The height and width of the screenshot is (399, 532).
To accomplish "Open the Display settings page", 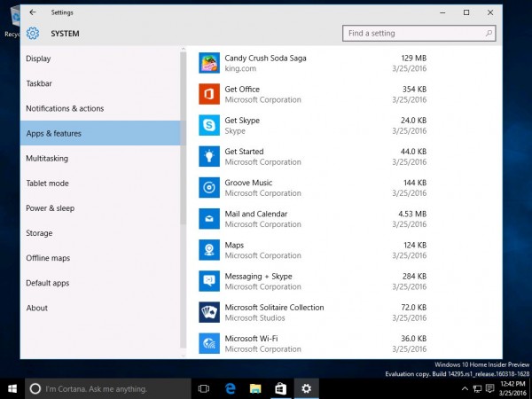I will [100, 59].
